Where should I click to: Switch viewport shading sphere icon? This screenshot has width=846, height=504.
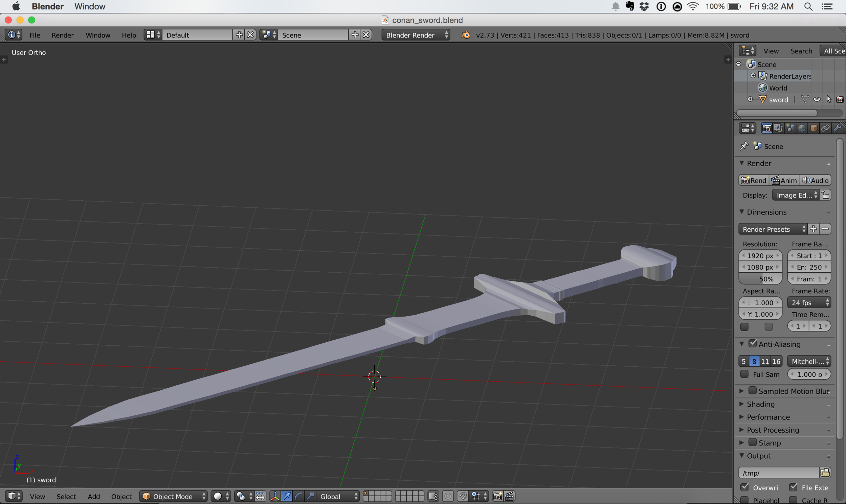218,497
